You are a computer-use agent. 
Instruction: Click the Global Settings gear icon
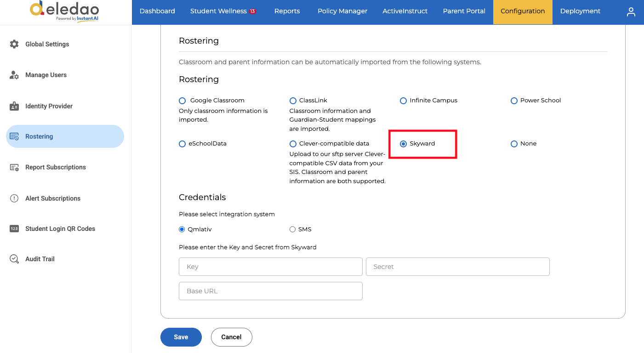click(14, 44)
